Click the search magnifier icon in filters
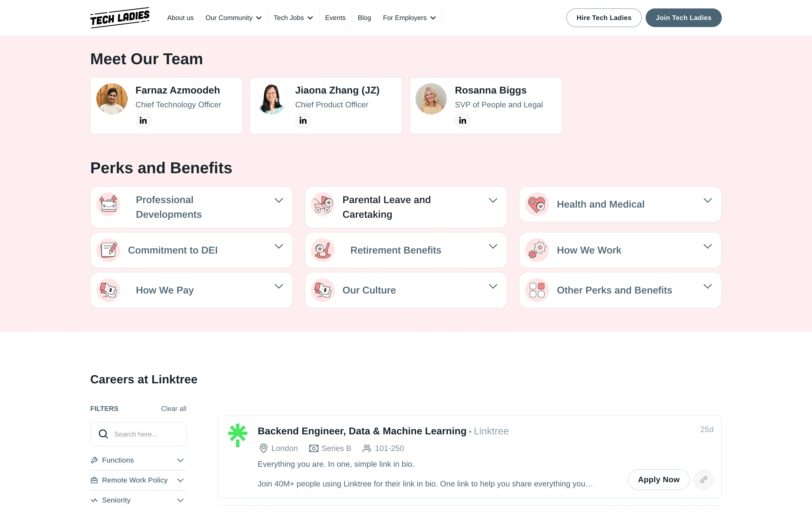 [103, 434]
